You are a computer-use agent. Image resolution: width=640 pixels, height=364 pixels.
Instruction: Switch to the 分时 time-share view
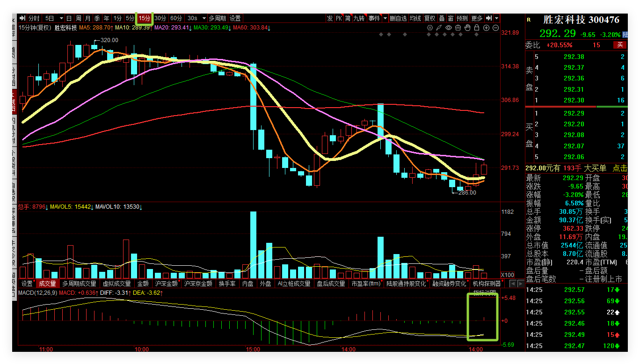click(x=34, y=18)
